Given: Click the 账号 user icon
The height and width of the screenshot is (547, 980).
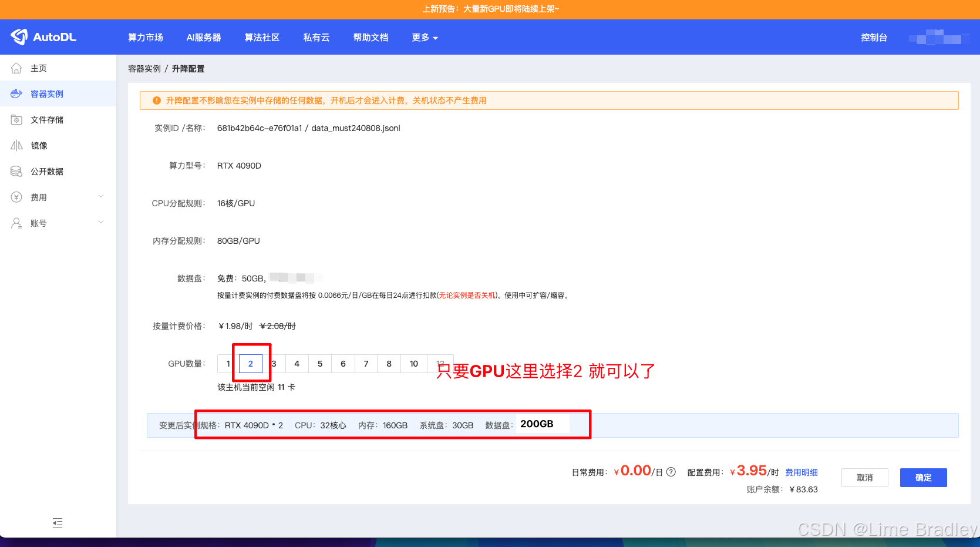Looking at the screenshot, I should click(x=16, y=223).
